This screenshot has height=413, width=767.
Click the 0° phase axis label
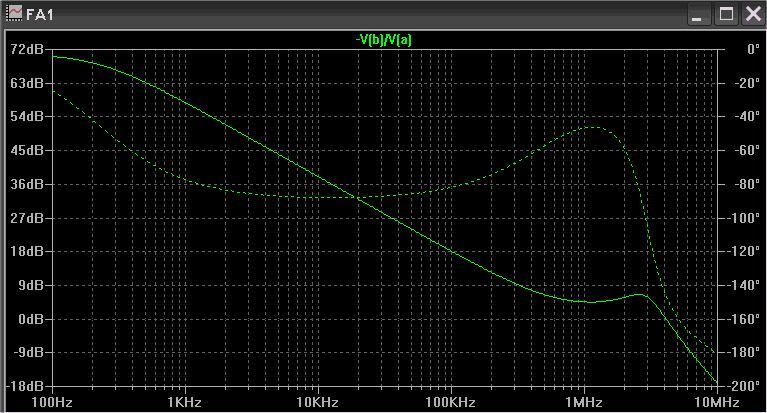pos(753,49)
